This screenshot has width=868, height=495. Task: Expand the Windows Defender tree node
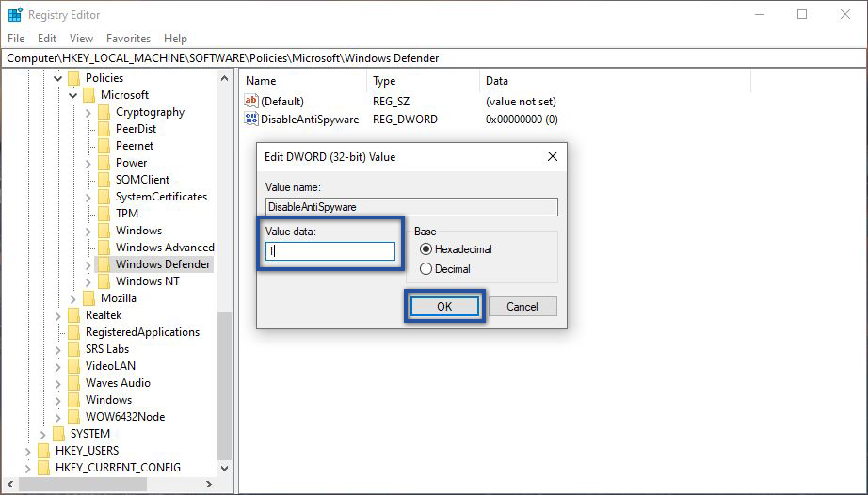tap(88, 265)
